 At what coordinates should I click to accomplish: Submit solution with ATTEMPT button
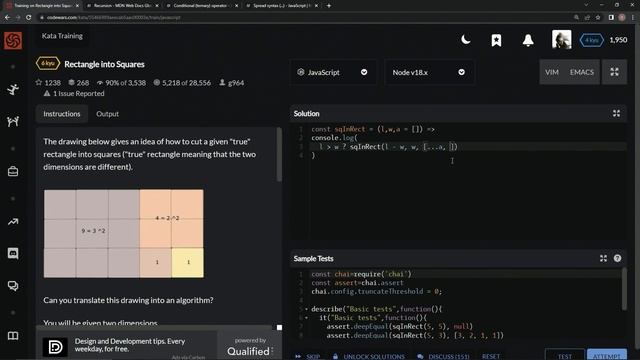(607, 355)
